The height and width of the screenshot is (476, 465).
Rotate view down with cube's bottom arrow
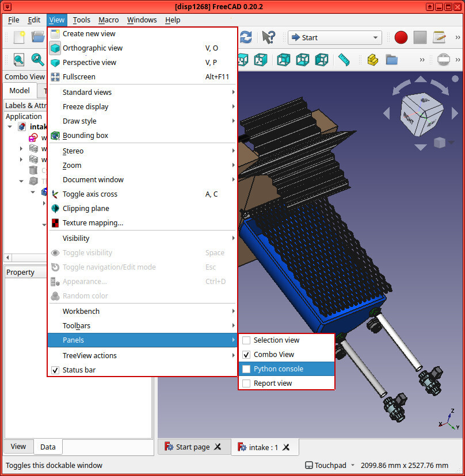[420, 147]
